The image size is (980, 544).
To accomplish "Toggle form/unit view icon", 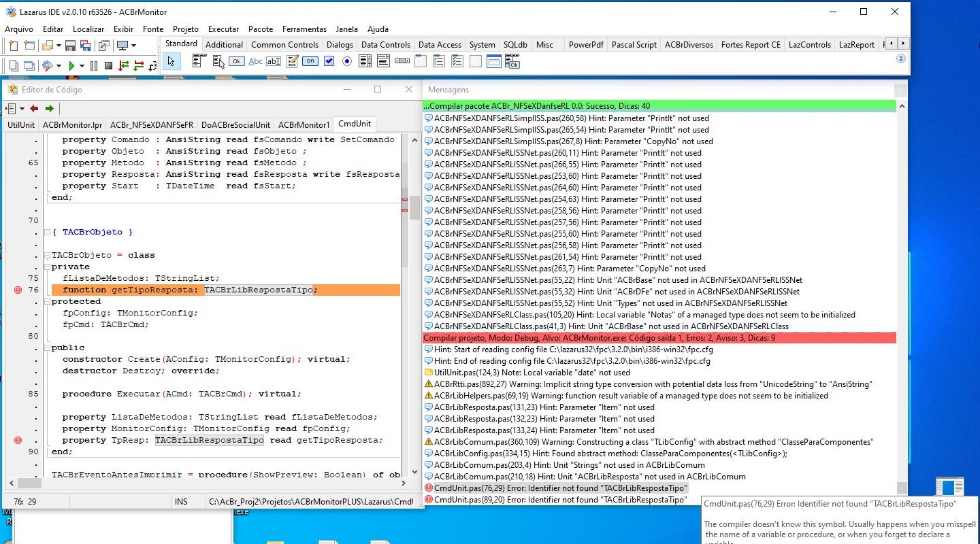I will (103, 46).
